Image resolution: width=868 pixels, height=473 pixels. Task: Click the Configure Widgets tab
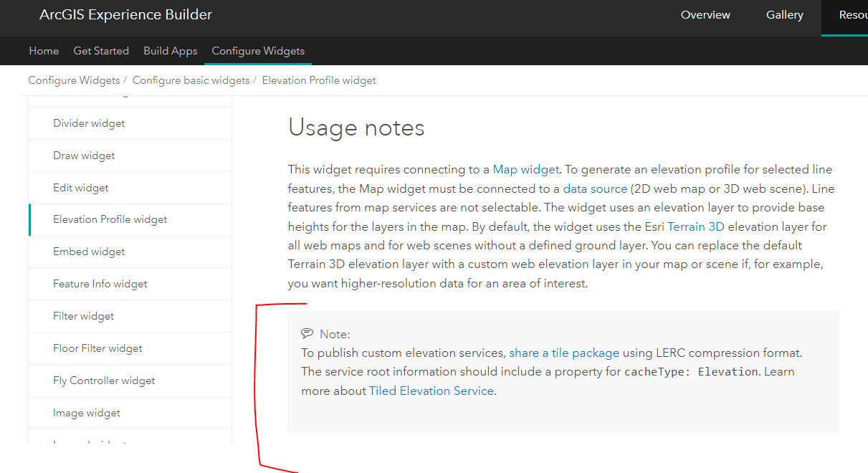pyautogui.click(x=258, y=51)
